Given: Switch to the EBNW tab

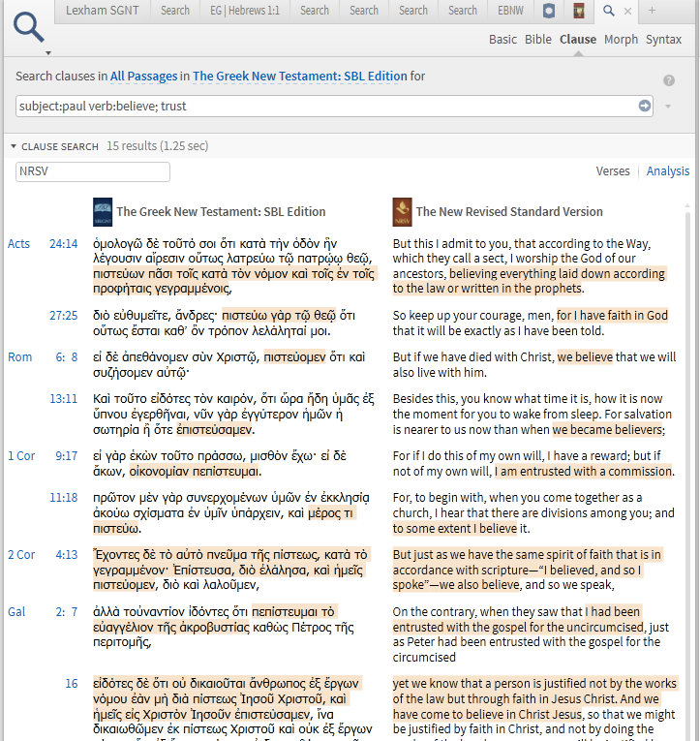Looking at the screenshot, I should (x=510, y=11).
